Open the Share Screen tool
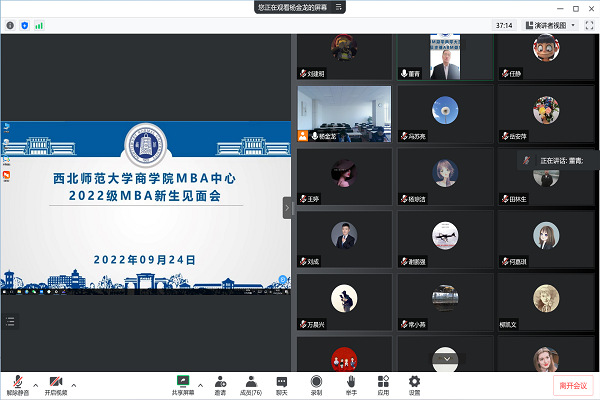 point(183,382)
